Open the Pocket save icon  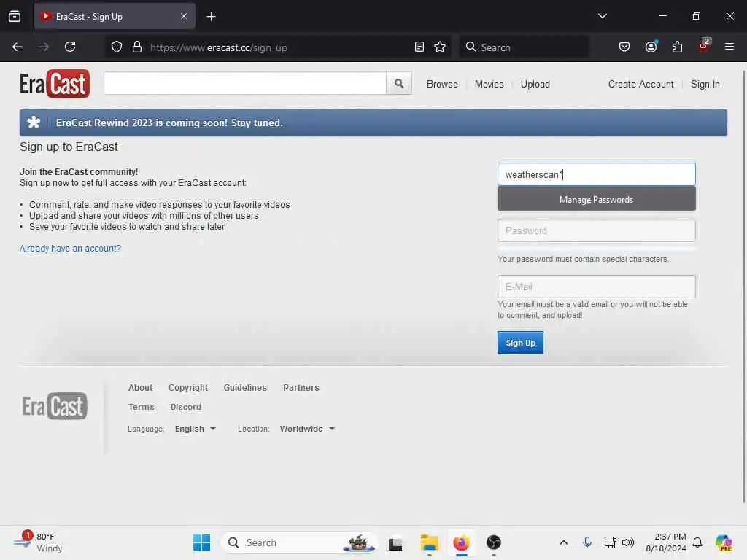(x=624, y=47)
